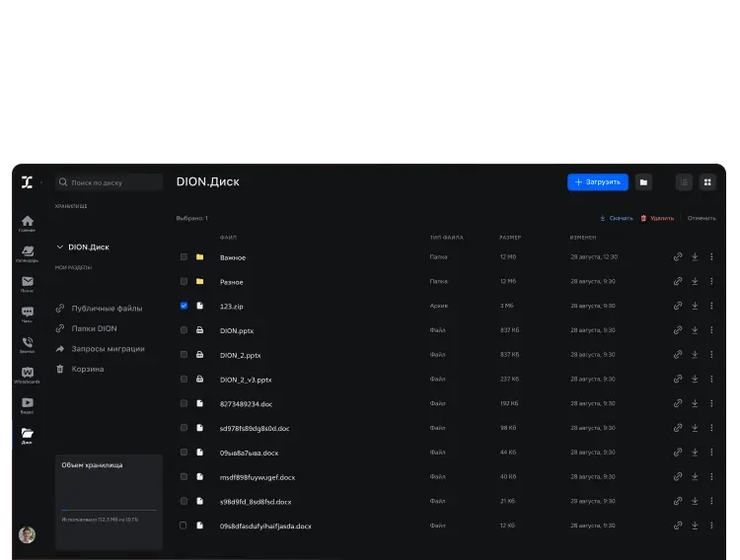Select the DION_2_v3.pptx checkbox
The width and height of the screenshot is (740, 560).
184,379
